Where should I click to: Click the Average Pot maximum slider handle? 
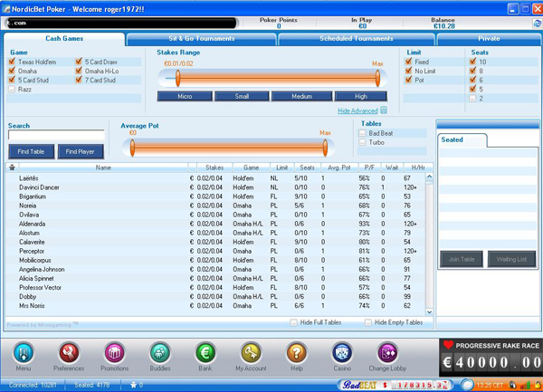325,148
